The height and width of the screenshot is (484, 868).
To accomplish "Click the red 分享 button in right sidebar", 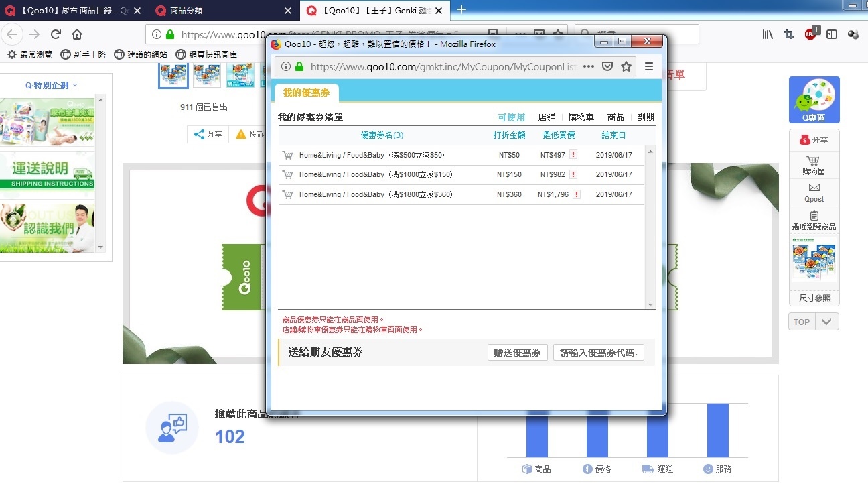I will click(814, 140).
